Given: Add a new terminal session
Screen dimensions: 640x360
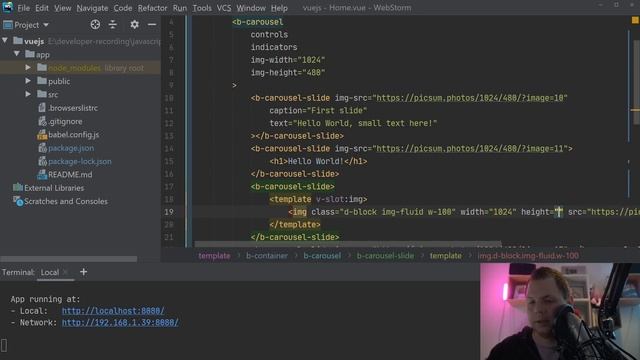Looking at the screenshot, I should [x=83, y=272].
